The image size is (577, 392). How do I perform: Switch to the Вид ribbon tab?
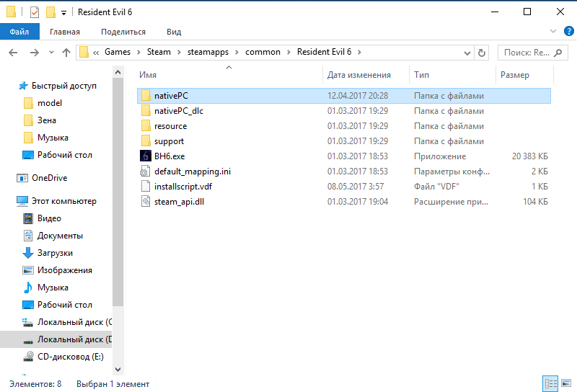[174, 32]
